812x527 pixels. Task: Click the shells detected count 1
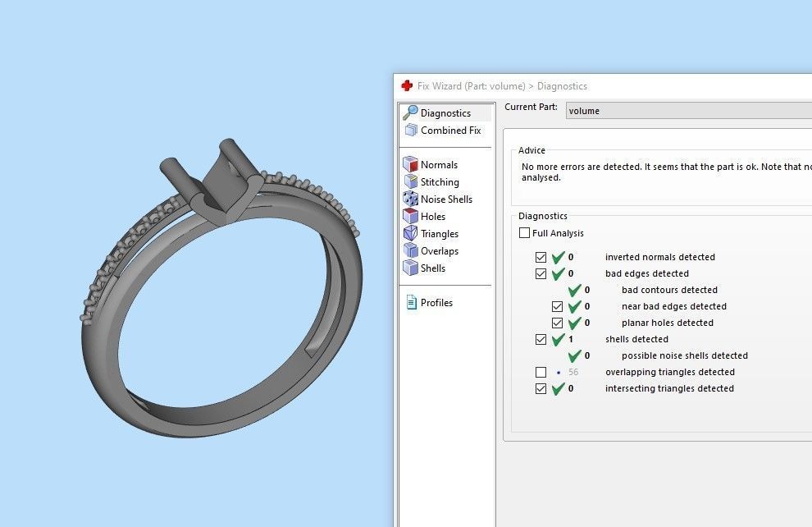571,339
